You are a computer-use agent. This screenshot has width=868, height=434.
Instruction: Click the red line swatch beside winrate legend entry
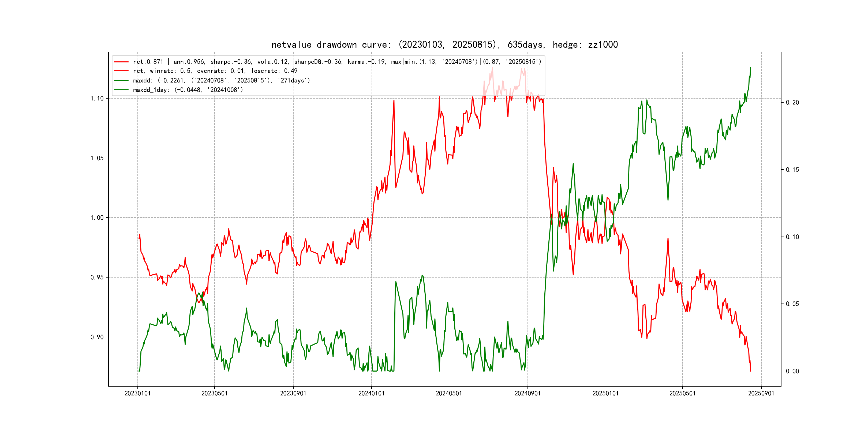coord(121,71)
